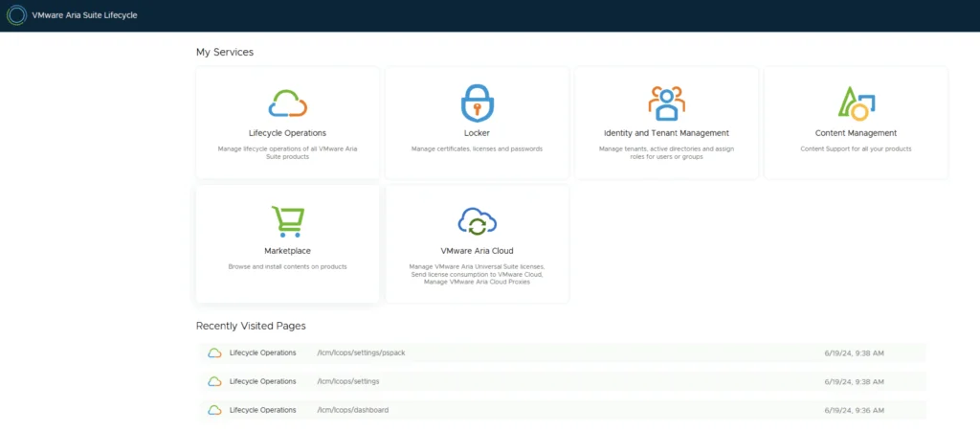The image size is (980, 432).
Task: Click the VMware Aria Cloud sync icon
Action: [x=477, y=221]
